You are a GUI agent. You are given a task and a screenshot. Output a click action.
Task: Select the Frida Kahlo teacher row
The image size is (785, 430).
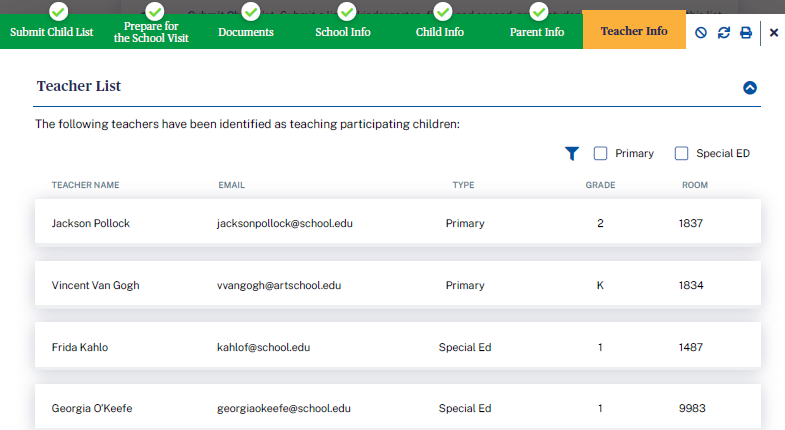(x=398, y=348)
